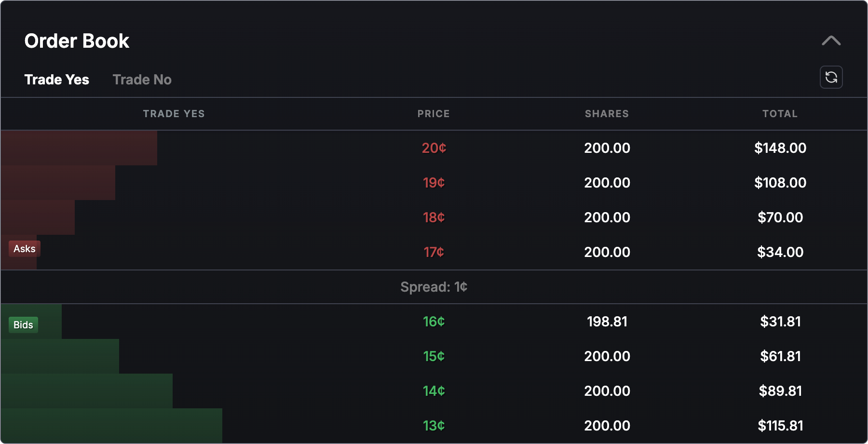
Task: Click the TOTAL column header
Action: (780, 114)
